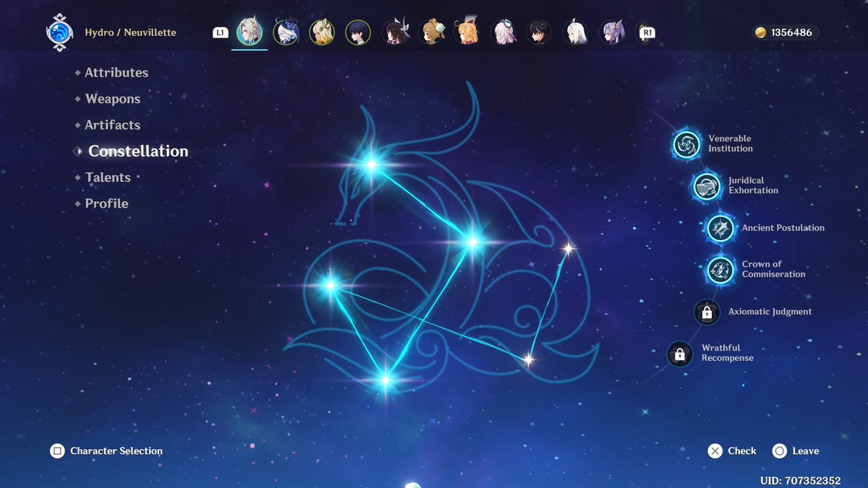
Task: Select the purple-haired Keqing portrait
Action: [613, 32]
